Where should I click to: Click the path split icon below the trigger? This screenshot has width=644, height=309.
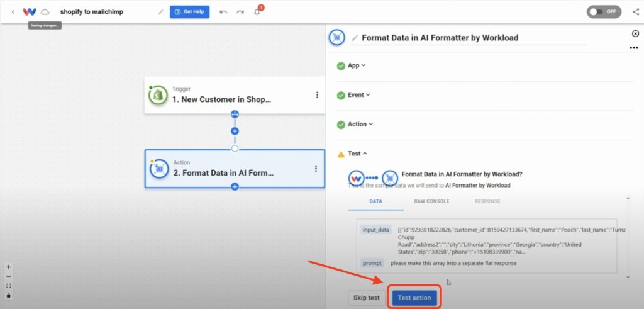click(235, 115)
